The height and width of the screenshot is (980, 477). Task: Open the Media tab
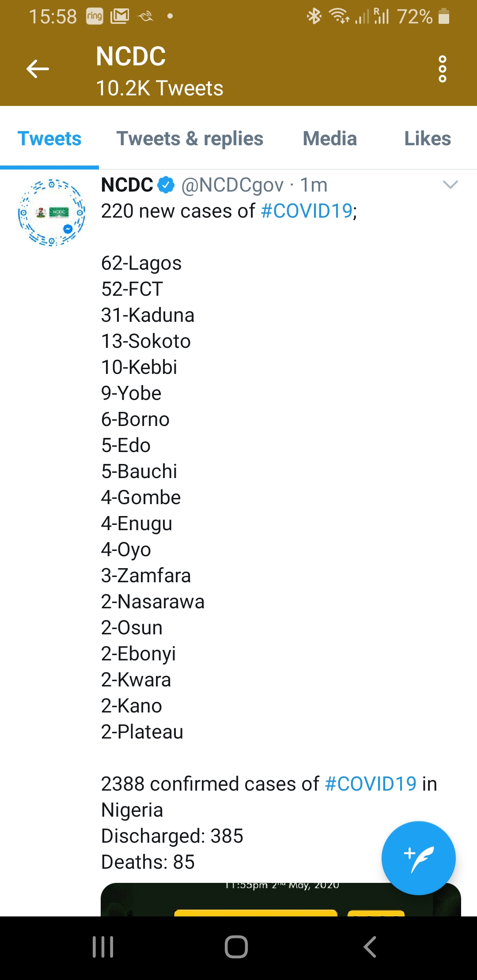coord(330,139)
